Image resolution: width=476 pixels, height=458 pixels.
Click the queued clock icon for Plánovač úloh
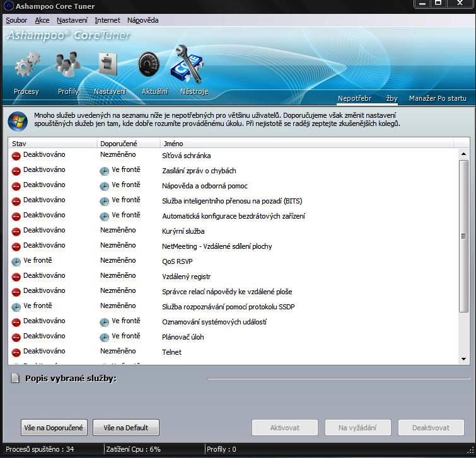coord(104,337)
